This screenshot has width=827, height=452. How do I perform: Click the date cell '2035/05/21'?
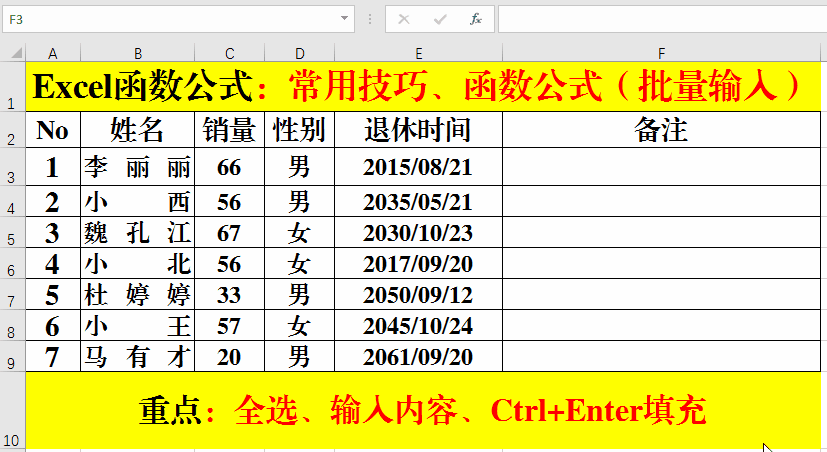pos(419,201)
